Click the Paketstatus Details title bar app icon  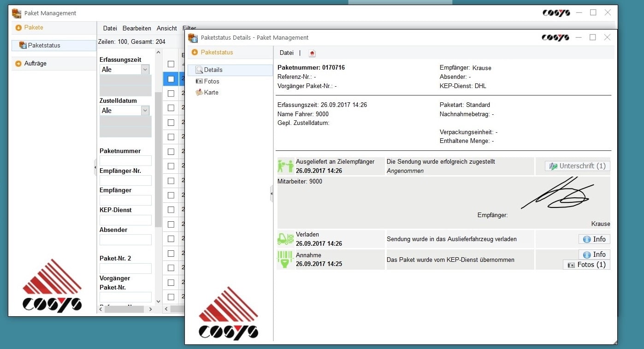(193, 38)
